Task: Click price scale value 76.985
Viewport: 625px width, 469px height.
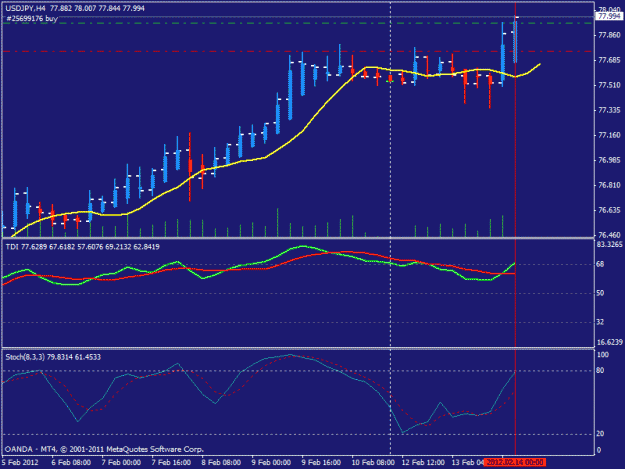Action: pyautogui.click(x=609, y=160)
